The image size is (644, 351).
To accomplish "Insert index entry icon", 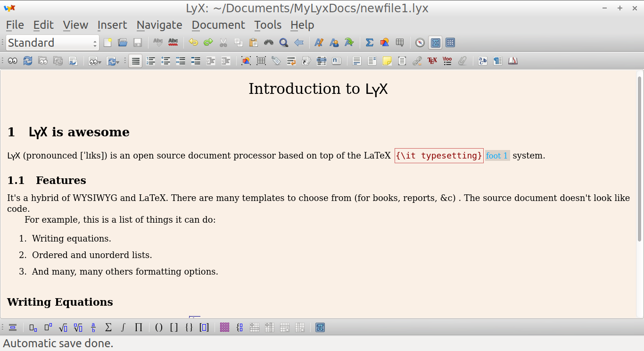I will (x=322, y=61).
